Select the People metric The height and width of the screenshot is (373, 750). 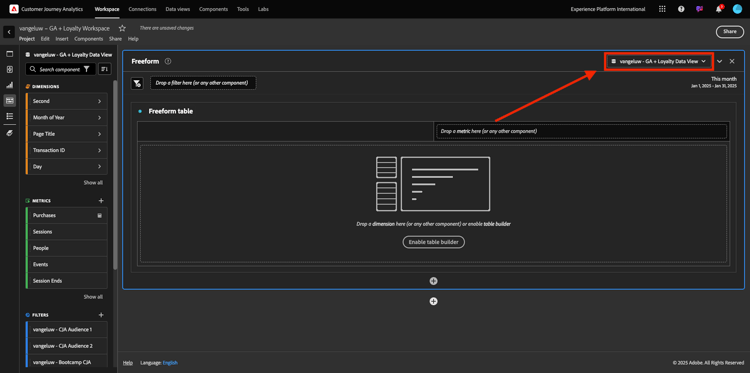[66, 248]
